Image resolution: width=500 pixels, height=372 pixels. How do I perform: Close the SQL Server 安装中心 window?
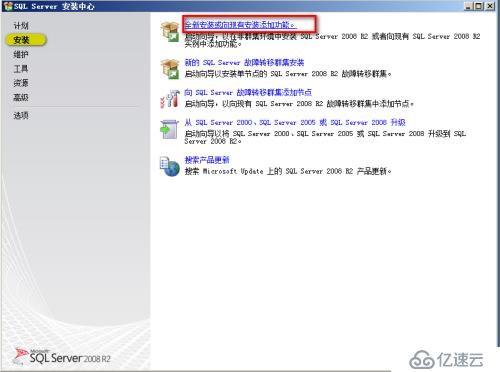[490, 6]
